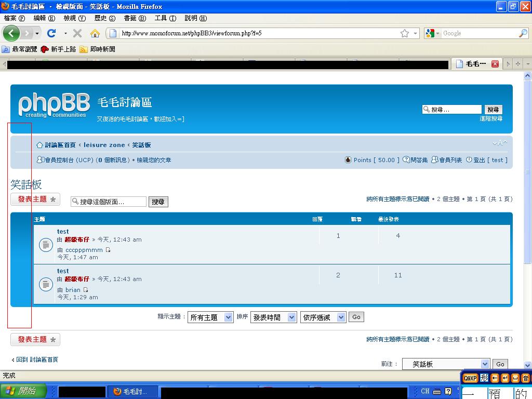Click the change font size icon
The height and width of the screenshot is (399, 532).
tap(500, 143)
